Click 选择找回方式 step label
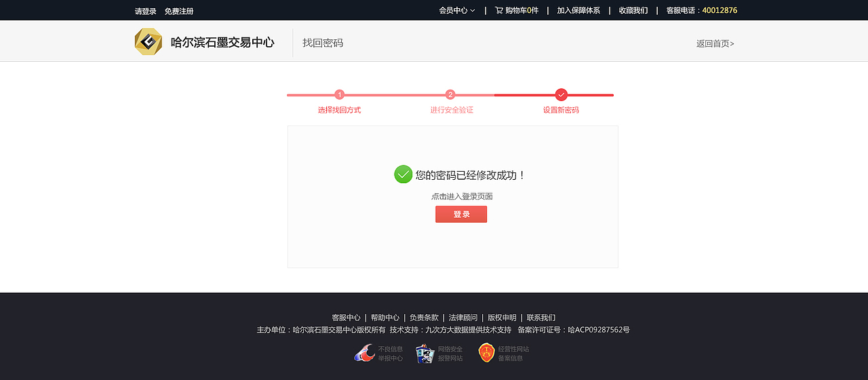 coord(339,110)
